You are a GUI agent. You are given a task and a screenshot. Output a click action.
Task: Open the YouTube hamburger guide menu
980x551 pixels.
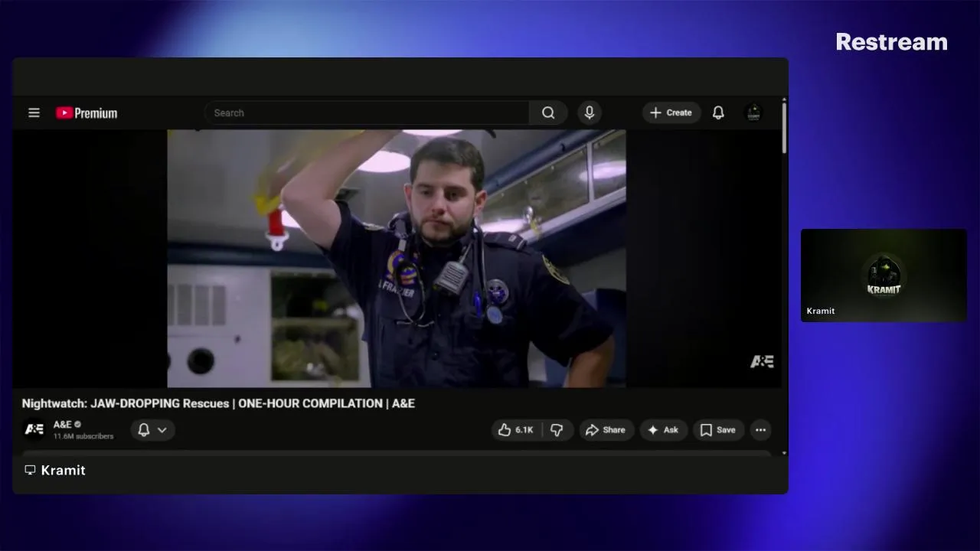tap(34, 112)
